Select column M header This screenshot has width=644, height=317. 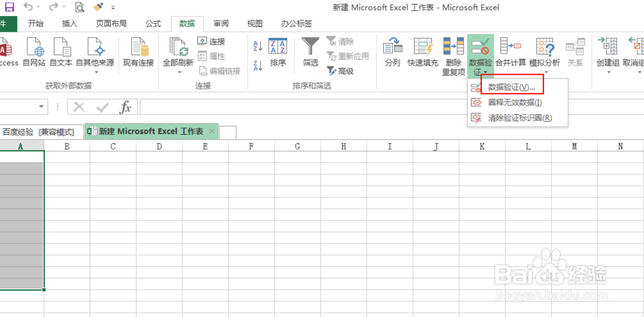click(574, 146)
